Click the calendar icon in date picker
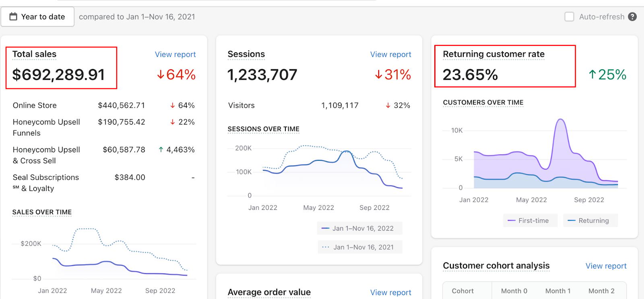Viewport: 644px width, 299px height. click(13, 17)
